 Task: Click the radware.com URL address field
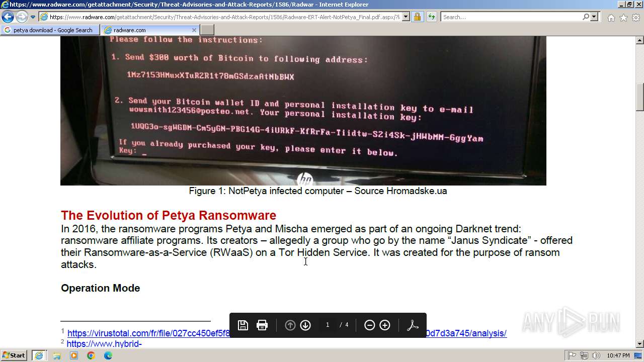click(220, 17)
